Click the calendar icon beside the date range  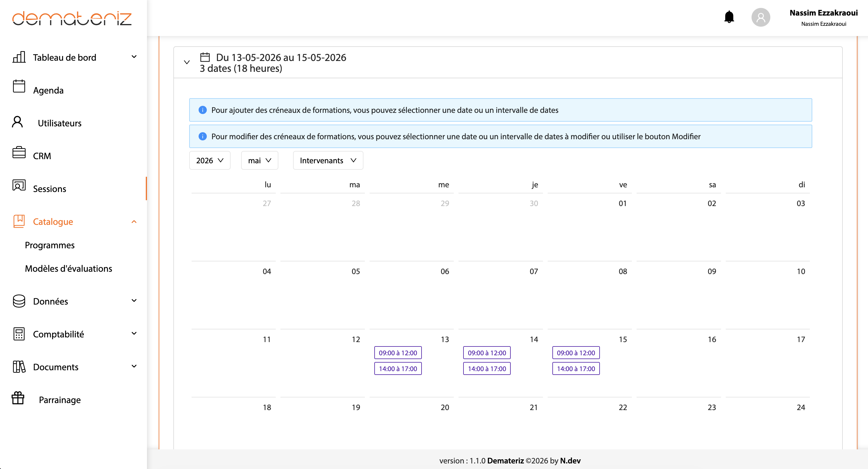click(205, 57)
